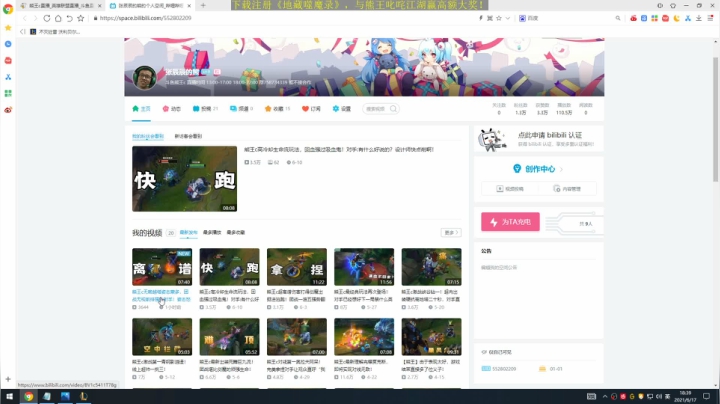Viewport: 720px width, 404px height.
Task: Add sidebar item with plus icon
Action: point(8,379)
